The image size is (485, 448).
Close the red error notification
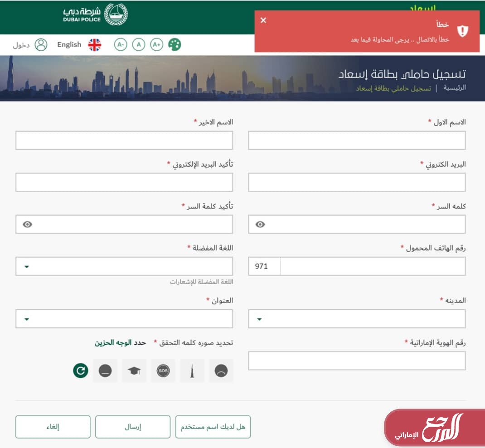[263, 20]
